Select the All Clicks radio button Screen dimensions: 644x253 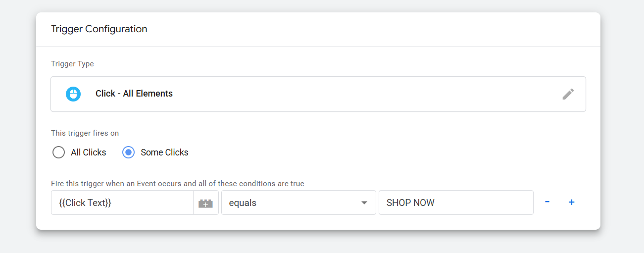58,152
